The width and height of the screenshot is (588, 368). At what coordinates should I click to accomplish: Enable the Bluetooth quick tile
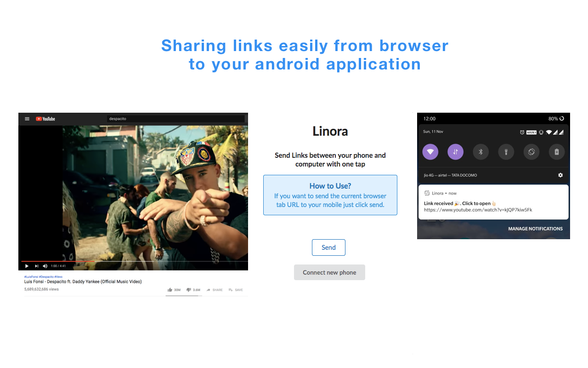pyautogui.click(x=481, y=152)
